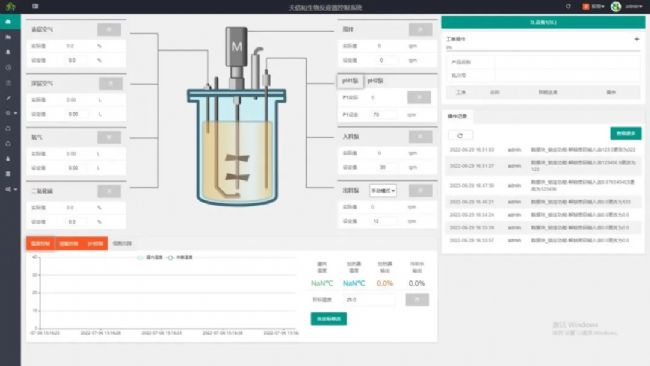Click the green button below target temperature
Image resolution: width=650 pixels, height=366 pixels.
[329, 319]
